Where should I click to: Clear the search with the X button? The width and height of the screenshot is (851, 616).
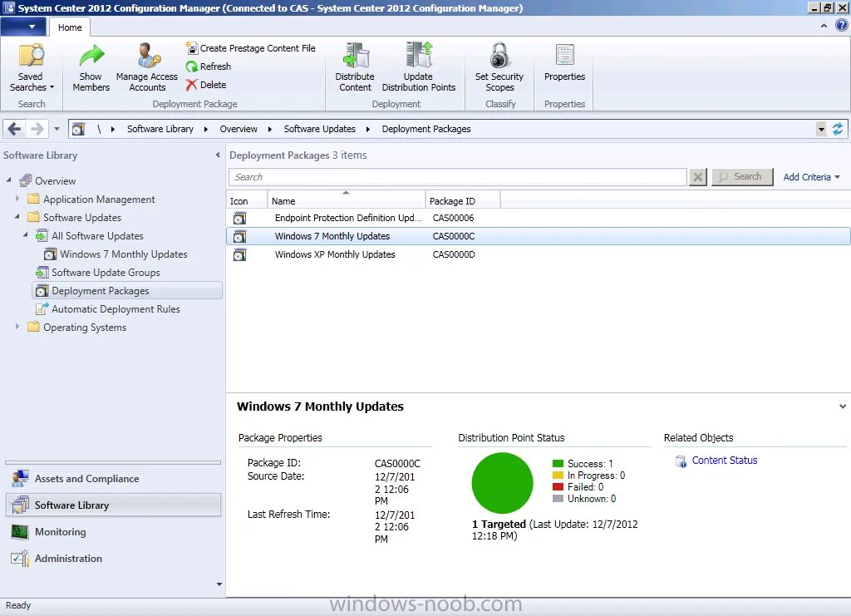click(698, 177)
